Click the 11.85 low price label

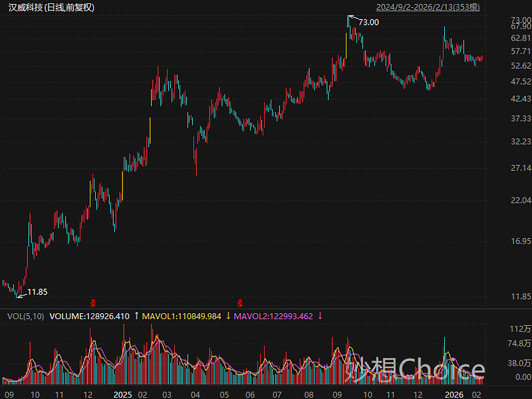point(37,292)
